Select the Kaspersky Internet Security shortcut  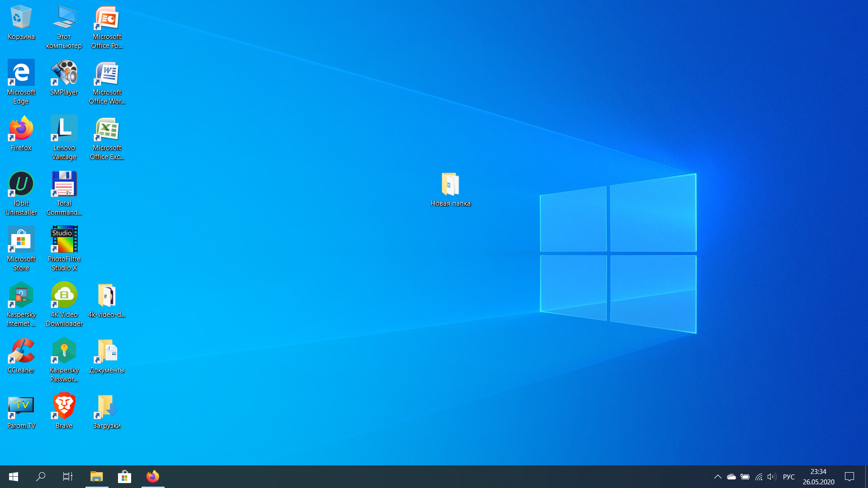pos(21,305)
